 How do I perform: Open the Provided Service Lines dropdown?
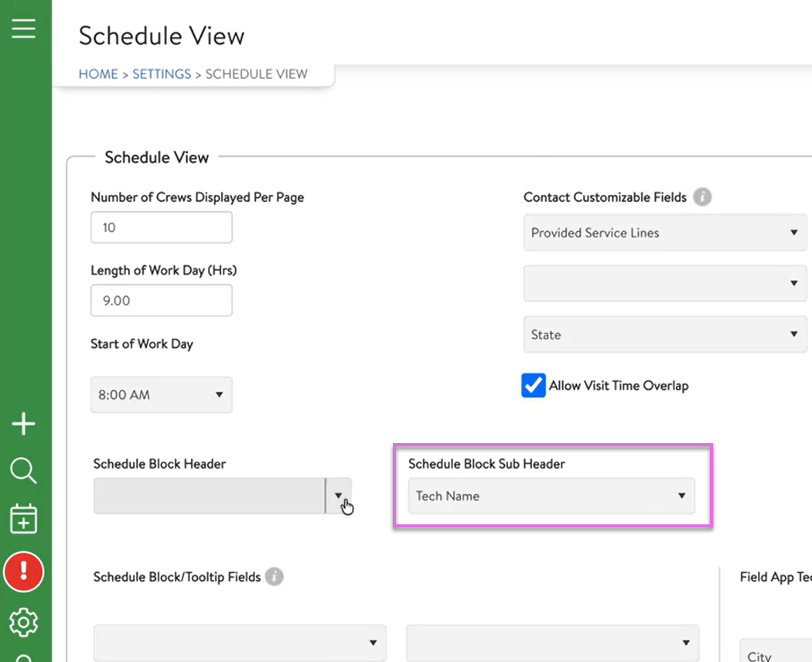[x=664, y=233]
